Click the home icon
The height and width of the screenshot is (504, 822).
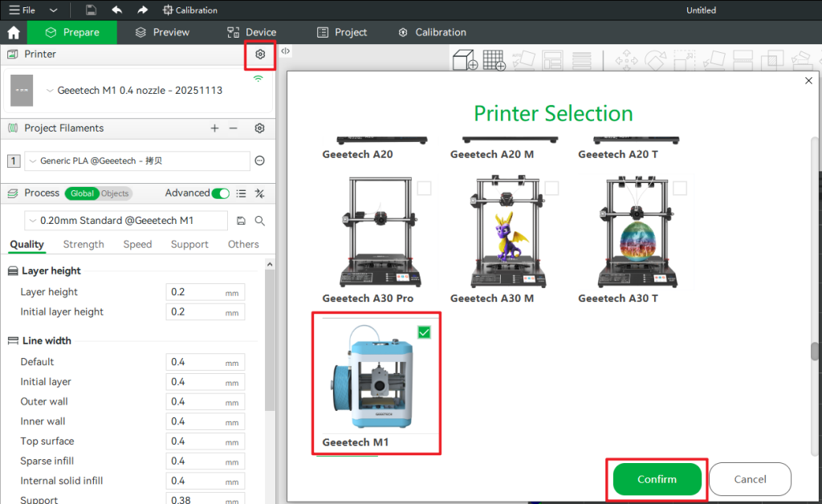[13, 33]
